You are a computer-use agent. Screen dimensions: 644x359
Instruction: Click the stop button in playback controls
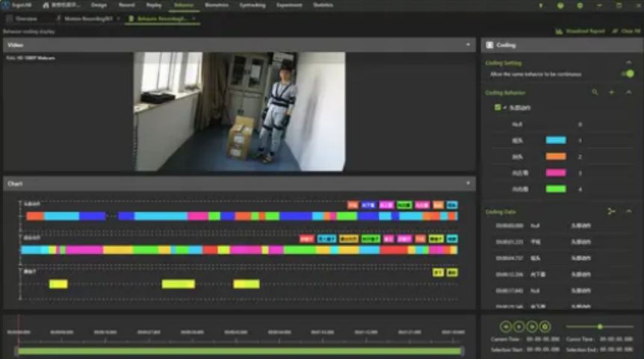click(545, 326)
